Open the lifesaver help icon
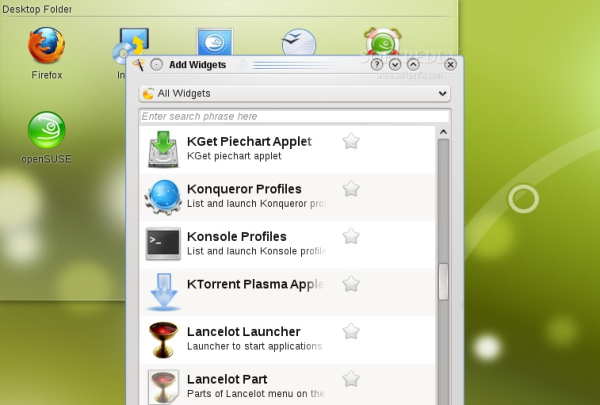 click(383, 41)
